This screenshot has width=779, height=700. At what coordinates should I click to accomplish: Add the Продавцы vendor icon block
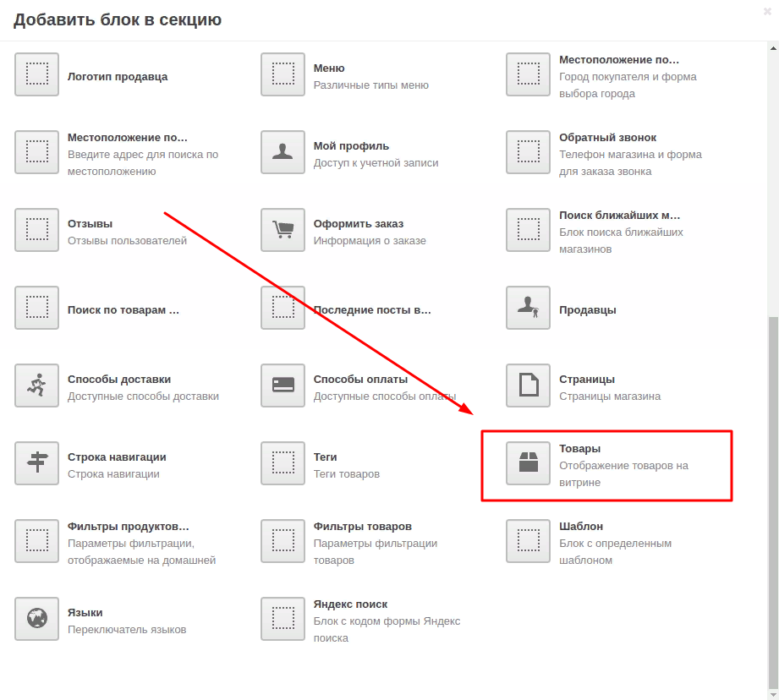coord(528,308)
